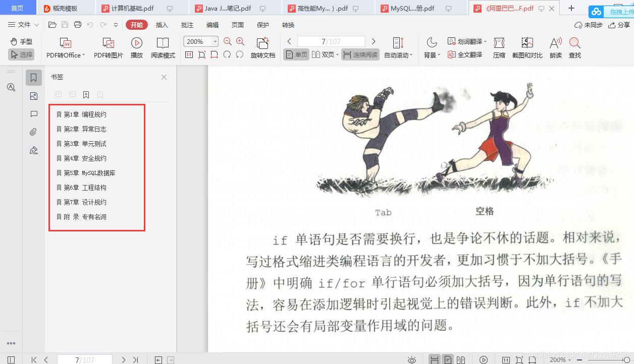Screen dimensions: 634x364
Task: Open attachments panel paperclip icon
Action: point(34,132)
